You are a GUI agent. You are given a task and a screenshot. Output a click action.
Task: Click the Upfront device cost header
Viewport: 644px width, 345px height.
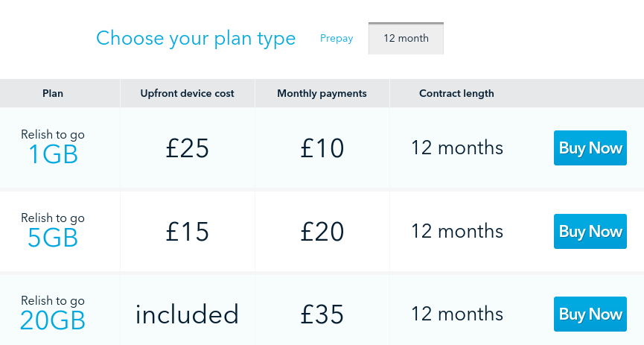coord(188,93)
